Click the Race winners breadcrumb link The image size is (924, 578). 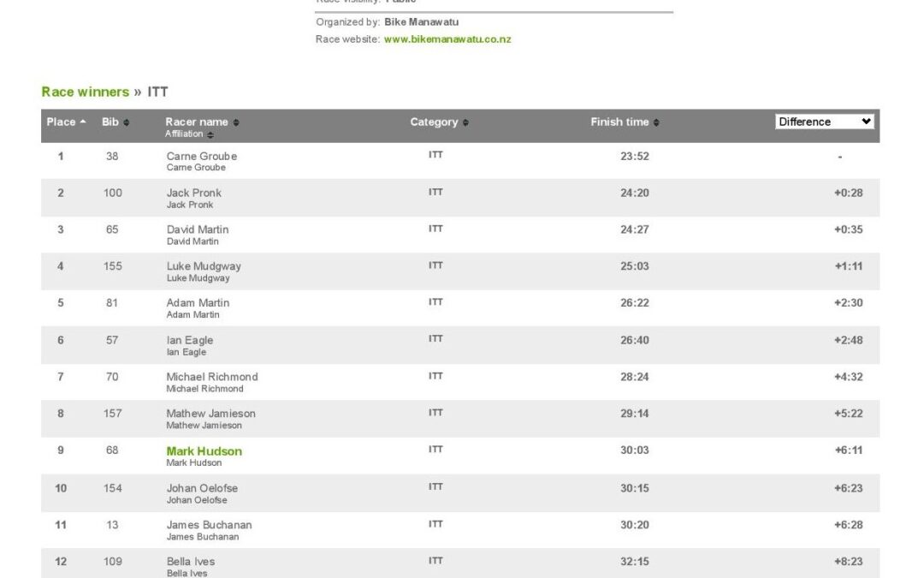86,92
